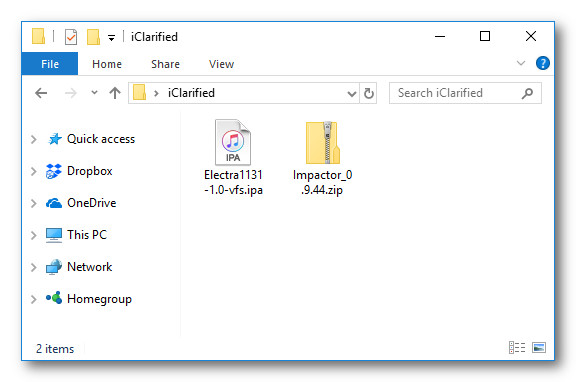Screen dimensions: 576x382
Task: Click the folder icon in the address bar
Action: pos(139,93)
